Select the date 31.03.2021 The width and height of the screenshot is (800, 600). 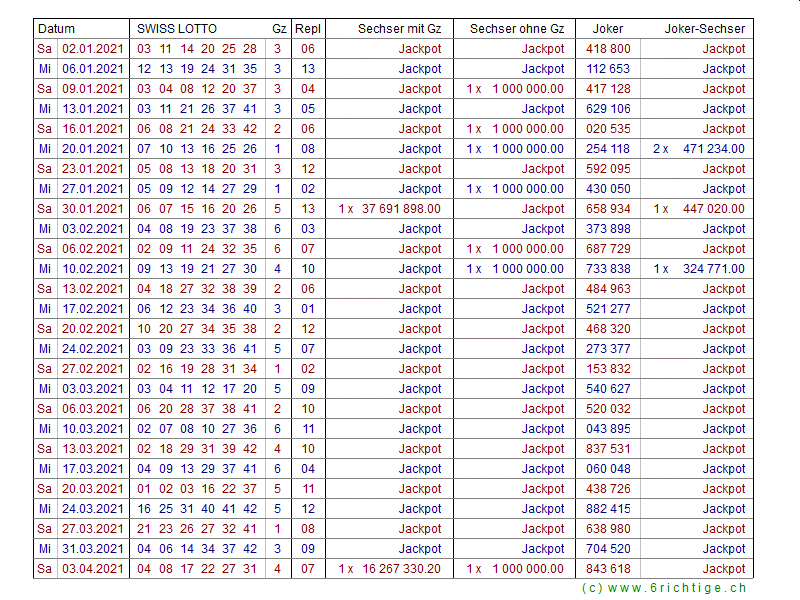(93, 549)
